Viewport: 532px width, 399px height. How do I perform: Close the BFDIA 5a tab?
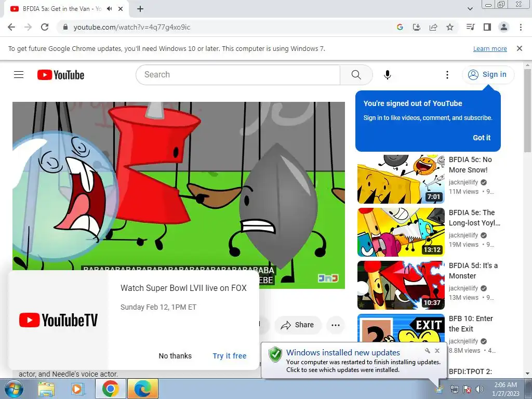[x=121, y=9]
